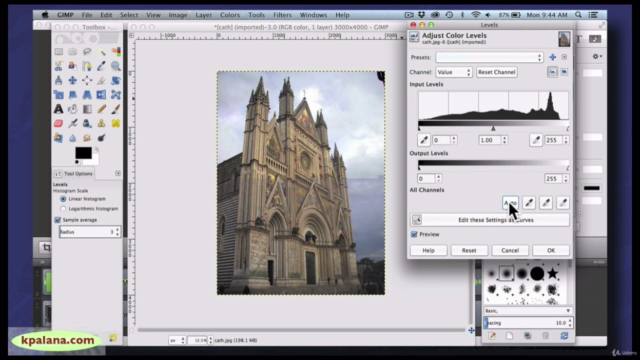This screenshot has height=360, width=640.
Task: Select the Flip tool
Action: (x=101, y=95)
